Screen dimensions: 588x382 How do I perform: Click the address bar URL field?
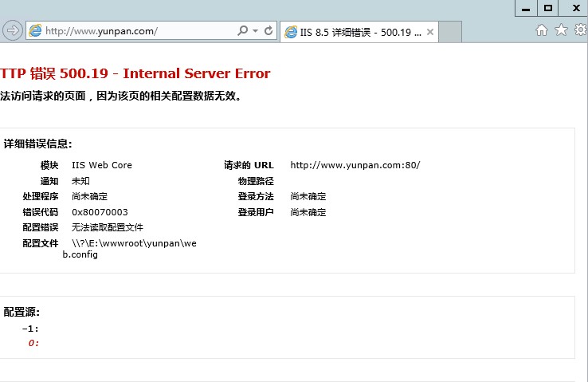pos(135,31)
